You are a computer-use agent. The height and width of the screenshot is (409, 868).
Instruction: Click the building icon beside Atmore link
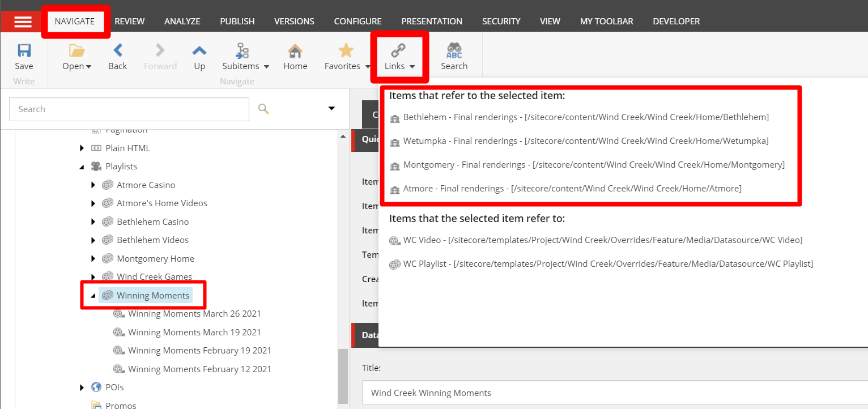point(395,189)
